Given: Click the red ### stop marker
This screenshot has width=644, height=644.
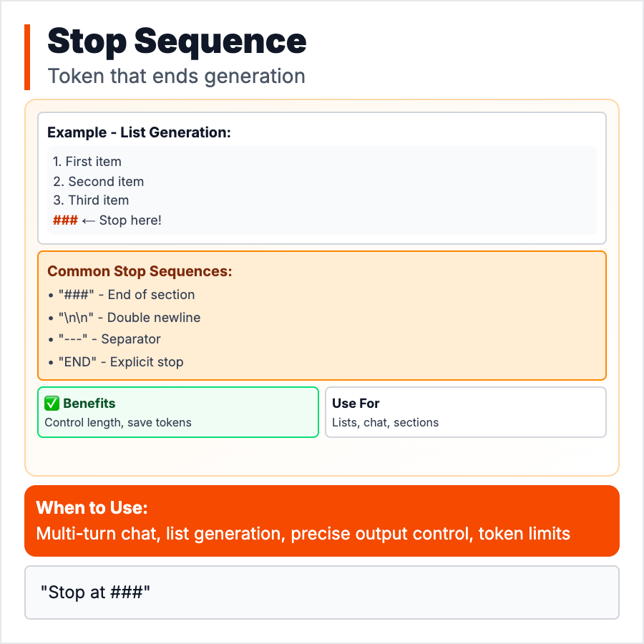Looking at the screenshot, I should click(x=65, y=220).
